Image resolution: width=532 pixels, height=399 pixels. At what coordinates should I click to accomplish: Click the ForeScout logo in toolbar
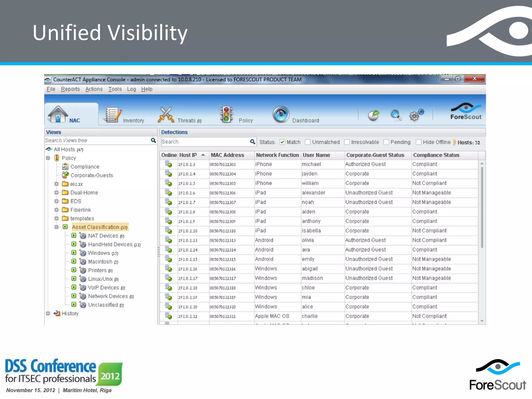tap(466, 111)
